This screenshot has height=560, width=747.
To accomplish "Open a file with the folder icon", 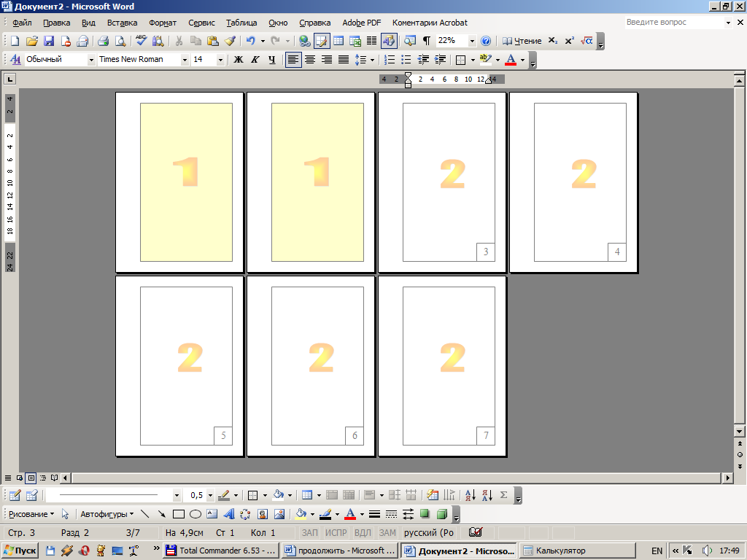I will tap(32, 41).
